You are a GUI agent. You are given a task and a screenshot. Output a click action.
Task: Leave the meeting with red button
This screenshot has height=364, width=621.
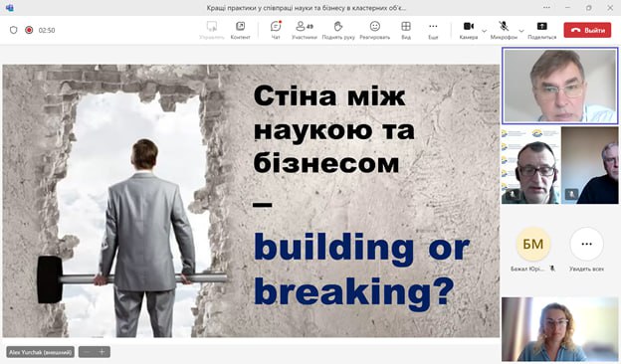tap(587, 30)
